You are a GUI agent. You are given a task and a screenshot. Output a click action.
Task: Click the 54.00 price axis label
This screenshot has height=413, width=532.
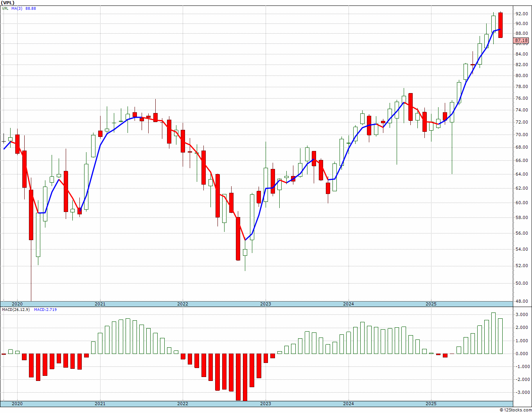pyautogui.click(x=521, y=249)
